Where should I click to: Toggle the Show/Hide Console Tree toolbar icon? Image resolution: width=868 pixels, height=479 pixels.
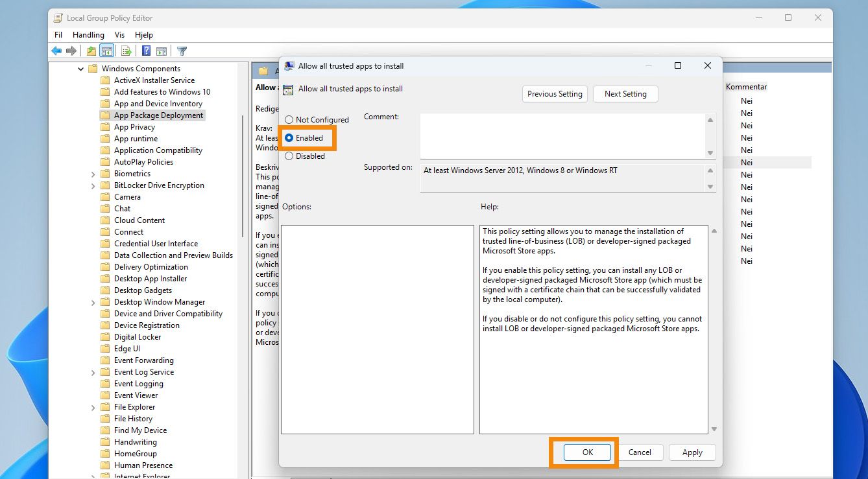tap(107, 51)
